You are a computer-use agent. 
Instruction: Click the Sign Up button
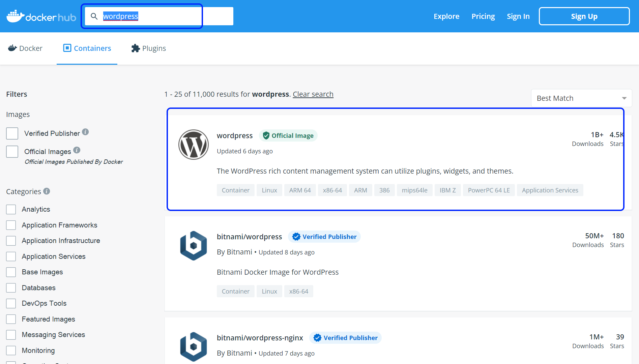pyautogui.click(x=584, y=16)
